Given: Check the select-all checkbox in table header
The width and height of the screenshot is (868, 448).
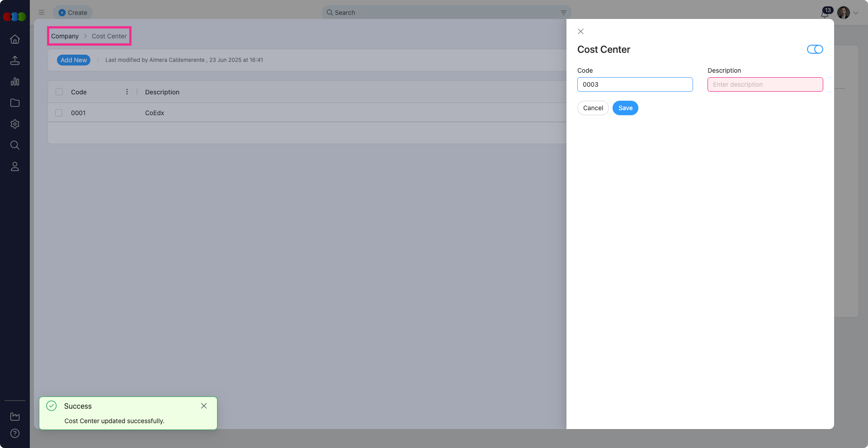Looking at the screenshot, I should (x=59, y=92).
